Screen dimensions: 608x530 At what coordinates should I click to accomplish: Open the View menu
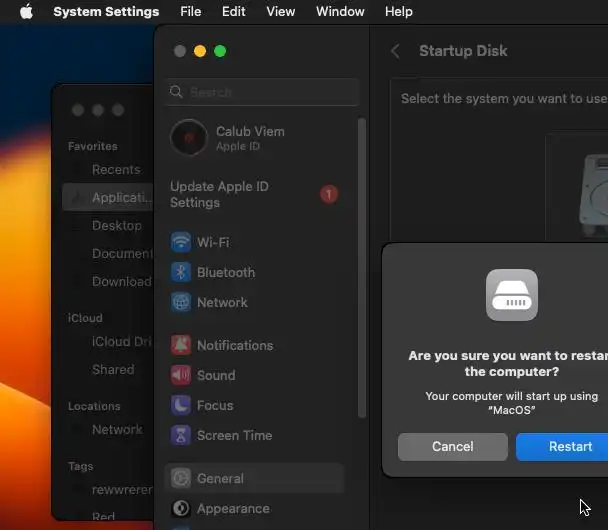tap(281, 12)
